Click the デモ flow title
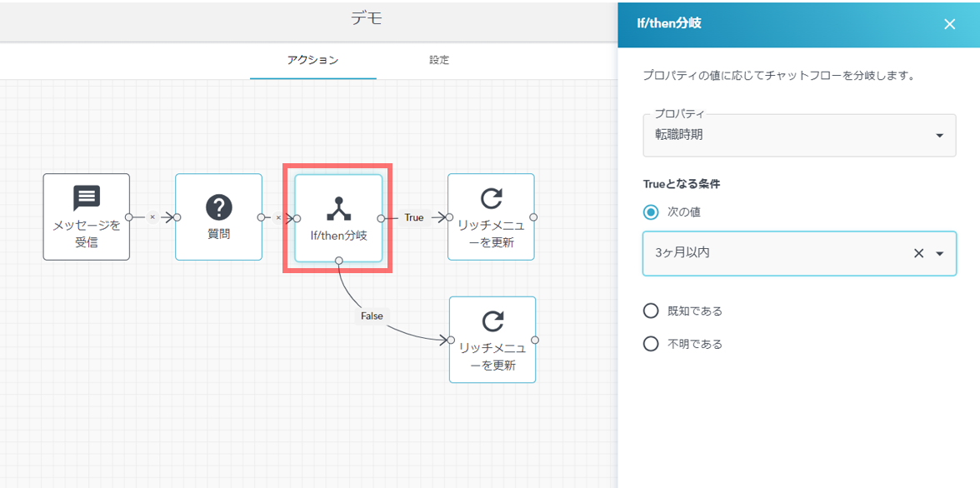Image resolution: width=980 pixels, height=488 pixels. coord(367,19)
